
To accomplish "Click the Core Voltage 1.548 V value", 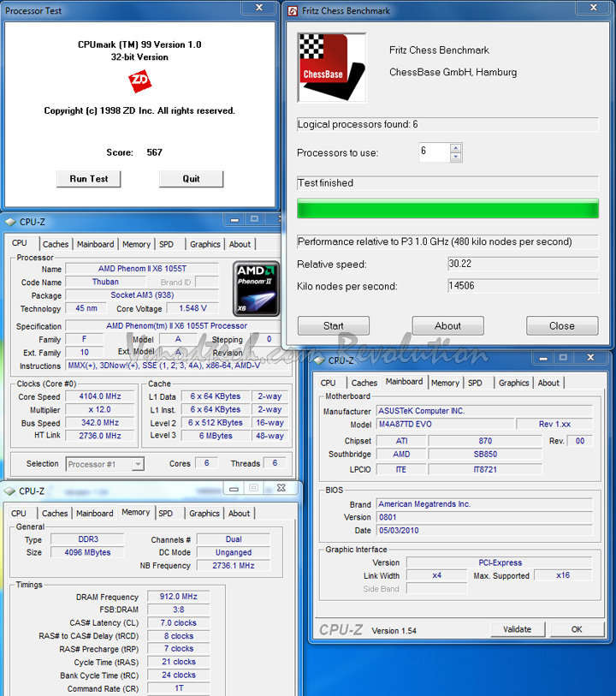I will coord(192,308).
